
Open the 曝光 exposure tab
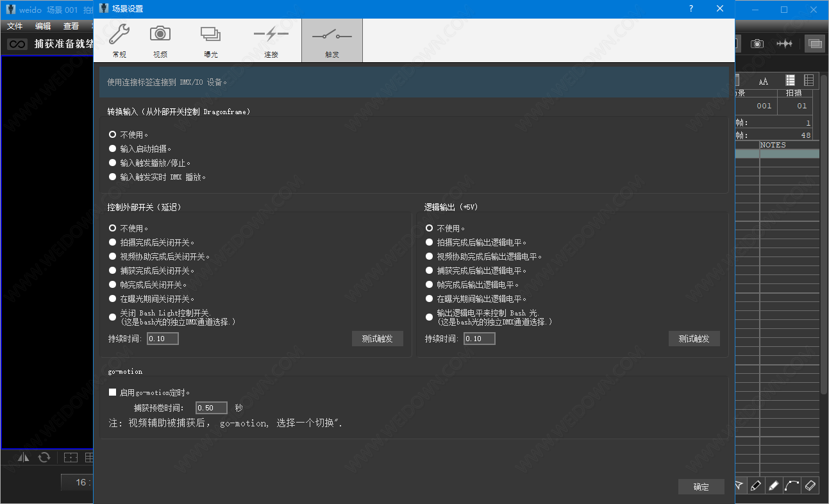tap(210, 40)
